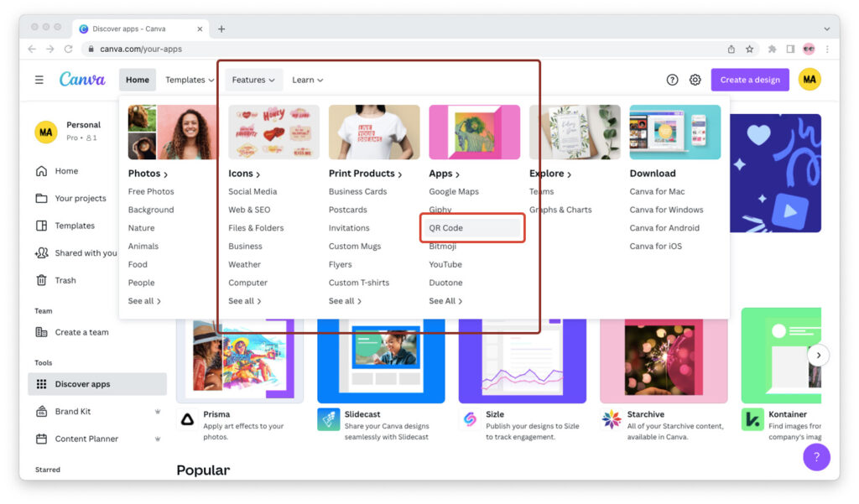The image size is (859, 504).
Task: Click See all under Photos
Action: point(144,301)
